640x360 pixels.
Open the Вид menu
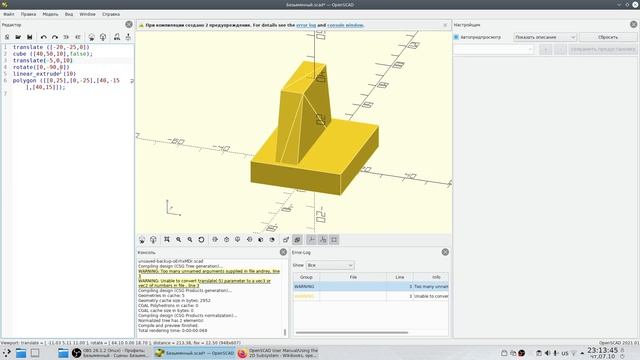tap(69, 14)
